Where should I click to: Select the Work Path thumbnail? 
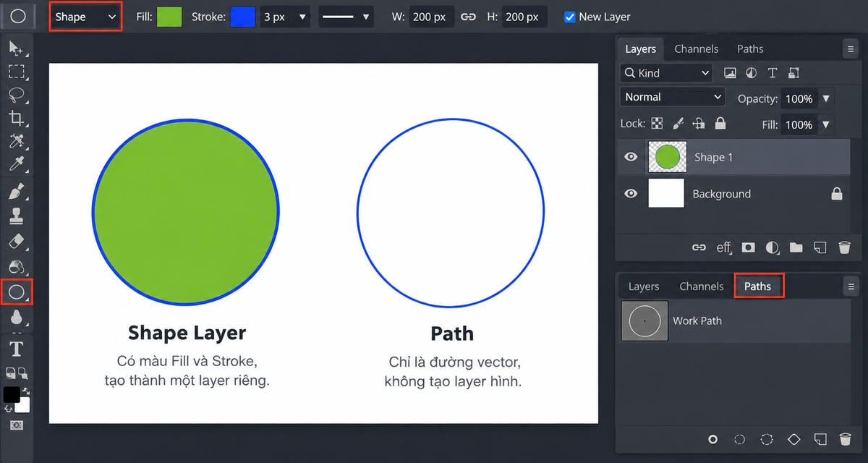point(644,320)
